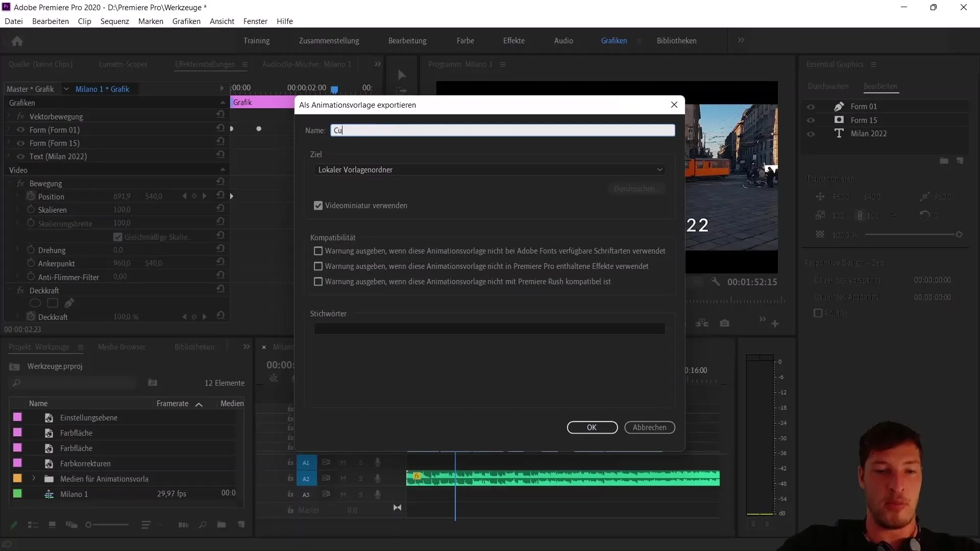
Task: Reset the Vektorbewegung effect
Action: tap(220, 114)
